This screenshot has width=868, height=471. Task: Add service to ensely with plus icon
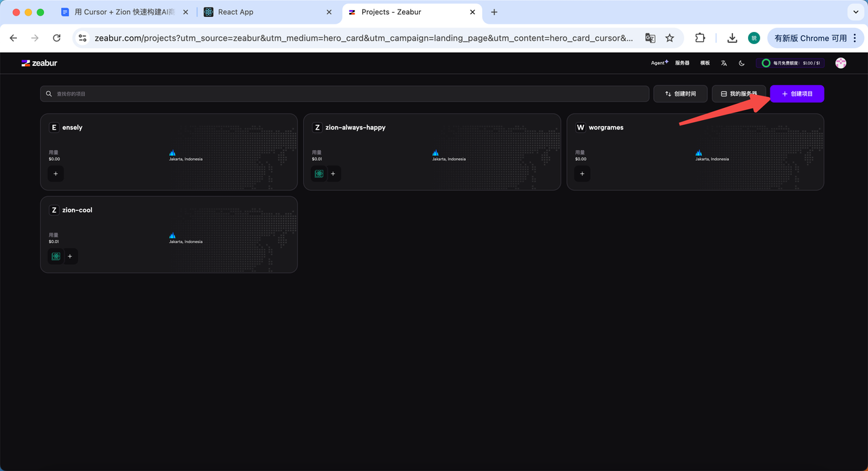pyautogui.click(x=56, y=174)
